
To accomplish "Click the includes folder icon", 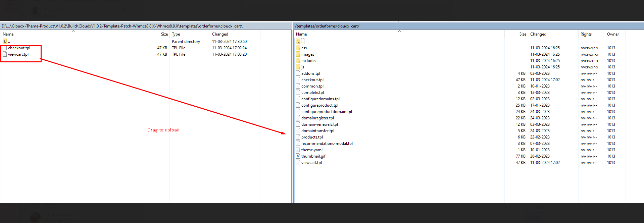I will (298, 61).
